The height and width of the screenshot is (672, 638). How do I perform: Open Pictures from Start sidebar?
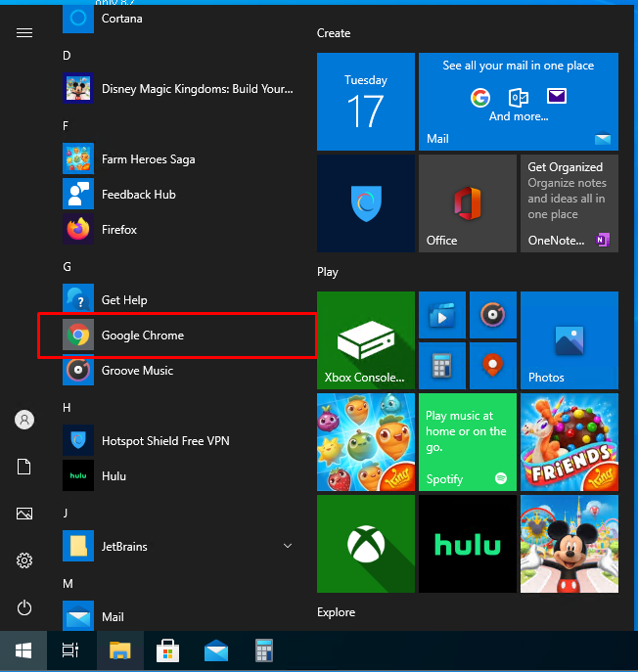[x=24, y=514]
